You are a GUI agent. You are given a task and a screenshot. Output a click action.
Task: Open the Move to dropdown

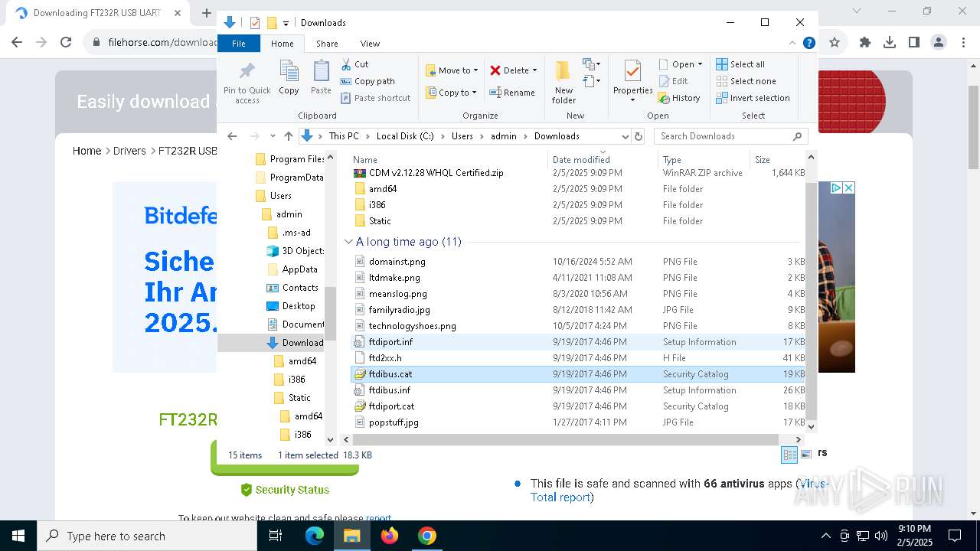click(452, 70)
